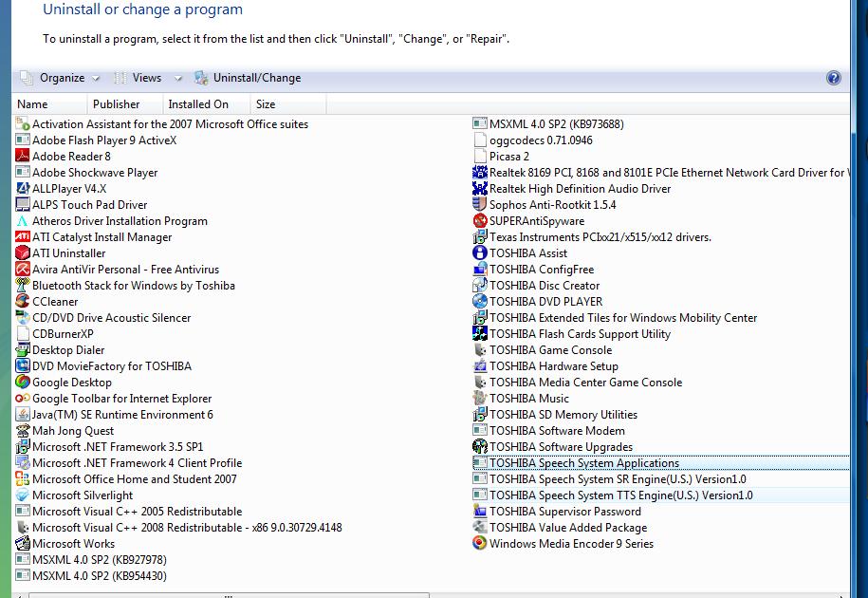Click the ALLPlayer V4.X icon

tap(22, 188)
